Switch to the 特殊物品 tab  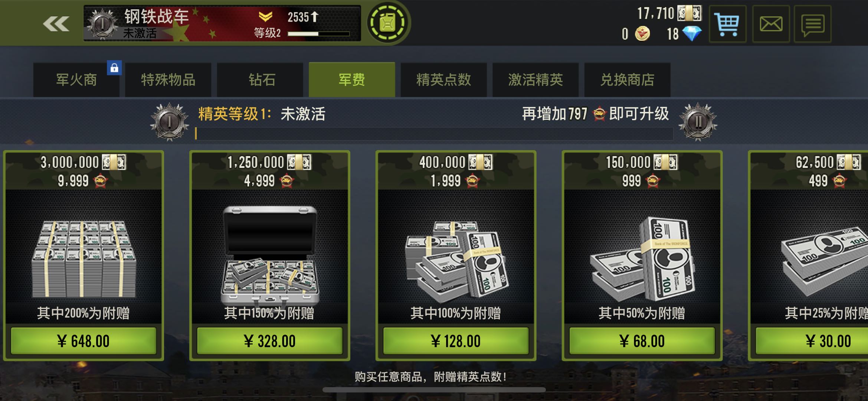point(168,80)
